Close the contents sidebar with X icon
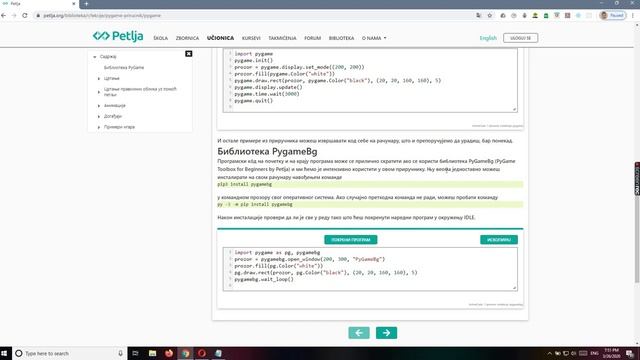 tap(189, 54)
